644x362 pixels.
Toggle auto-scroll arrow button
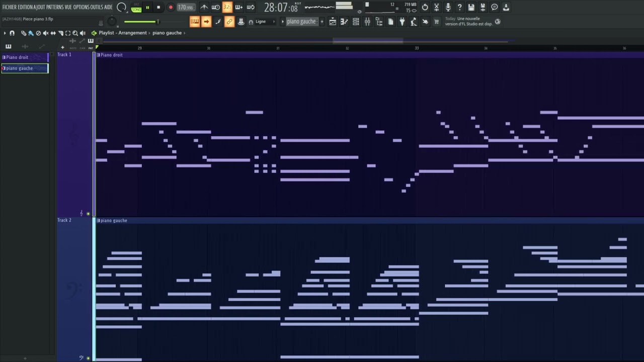click(x=206, y=22)
